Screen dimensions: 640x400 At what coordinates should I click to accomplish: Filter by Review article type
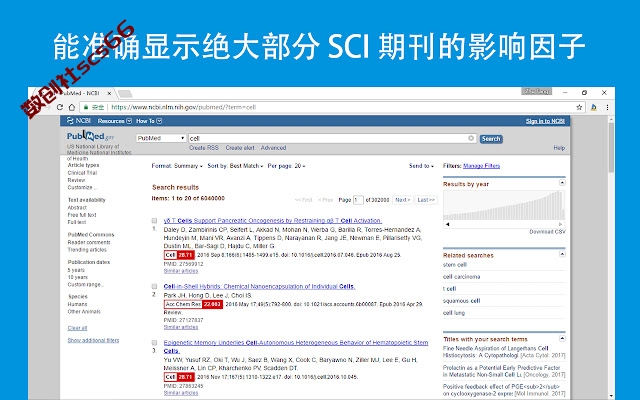click(76, 180)
